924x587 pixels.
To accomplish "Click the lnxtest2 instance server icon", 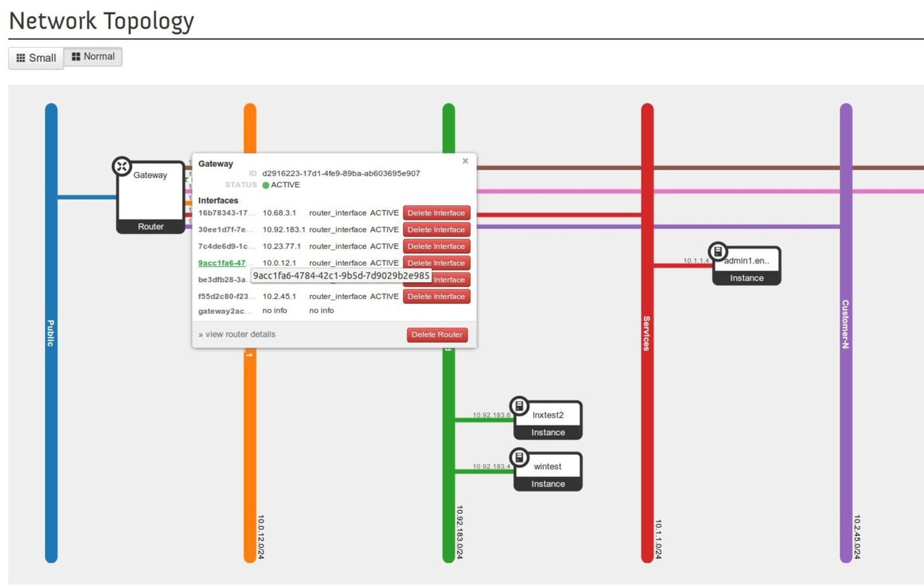I will (x=519, y=406).
